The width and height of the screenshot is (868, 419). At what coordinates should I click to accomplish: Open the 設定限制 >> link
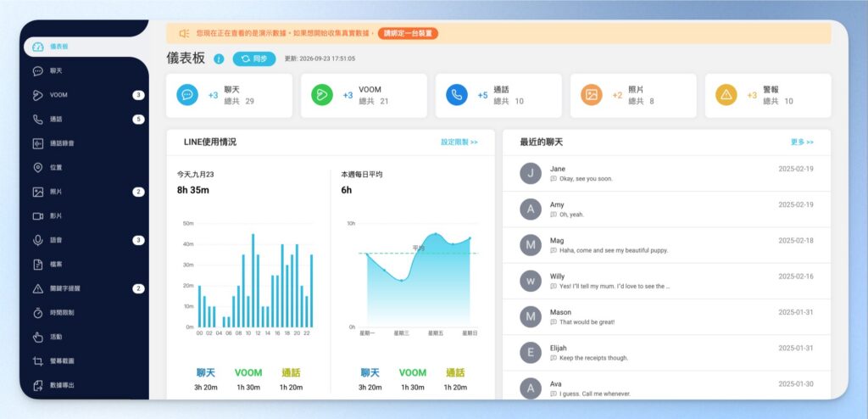tap(459, 142)
